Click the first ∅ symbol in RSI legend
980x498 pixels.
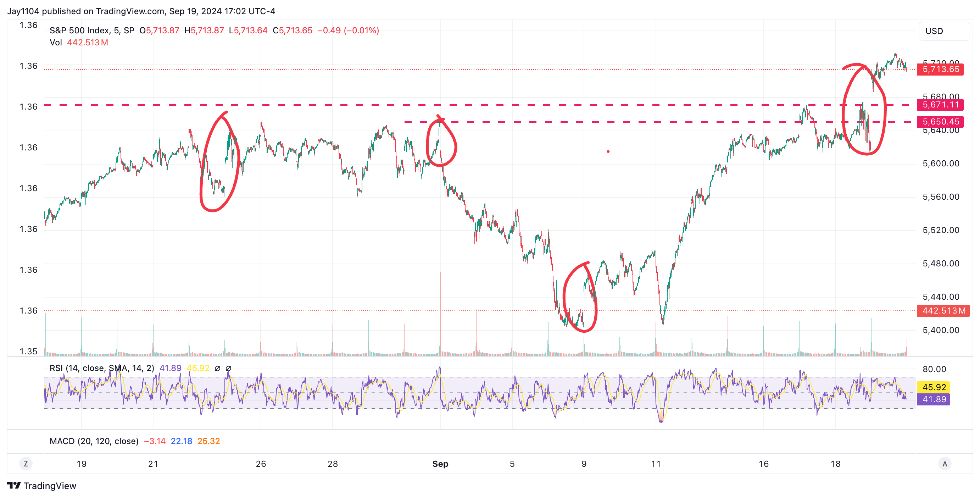(218, 368)
